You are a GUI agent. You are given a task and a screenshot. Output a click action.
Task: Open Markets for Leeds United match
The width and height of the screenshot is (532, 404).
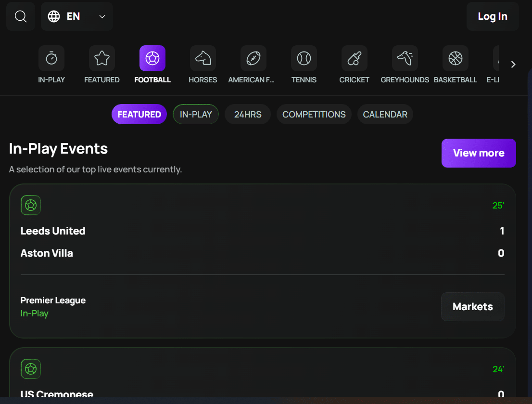(473, 307)
